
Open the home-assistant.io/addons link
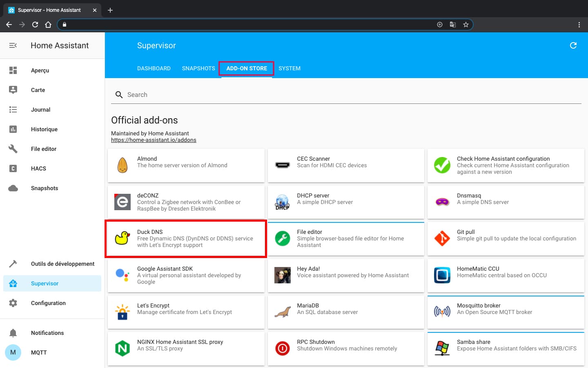point(154,140)
